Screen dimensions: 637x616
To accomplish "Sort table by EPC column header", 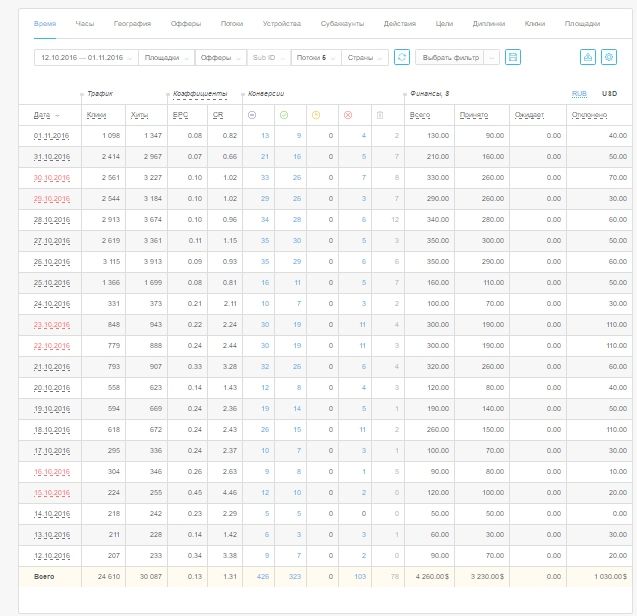I will point(180,115).
